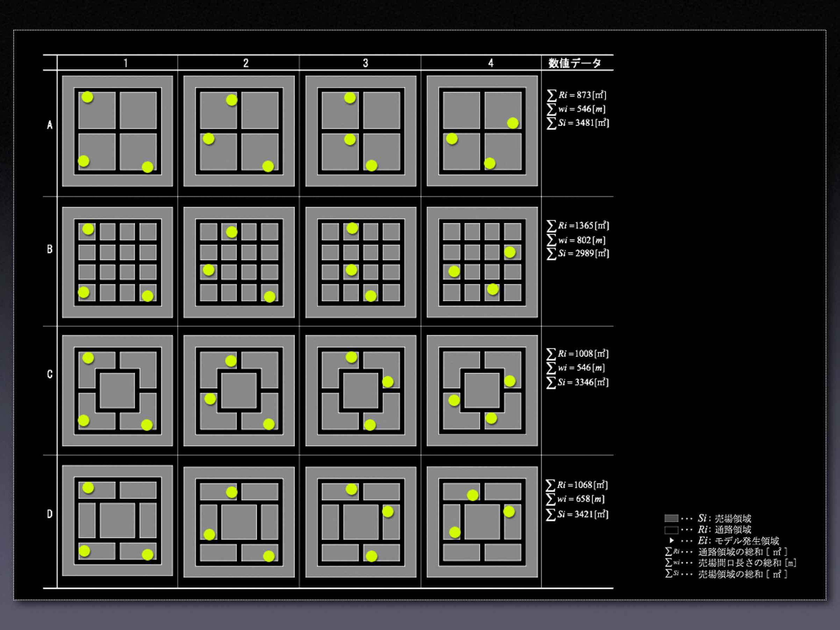Click the row C column 1 layout diagram
This screenshot has width=840, height=630.
coord(117,391)
